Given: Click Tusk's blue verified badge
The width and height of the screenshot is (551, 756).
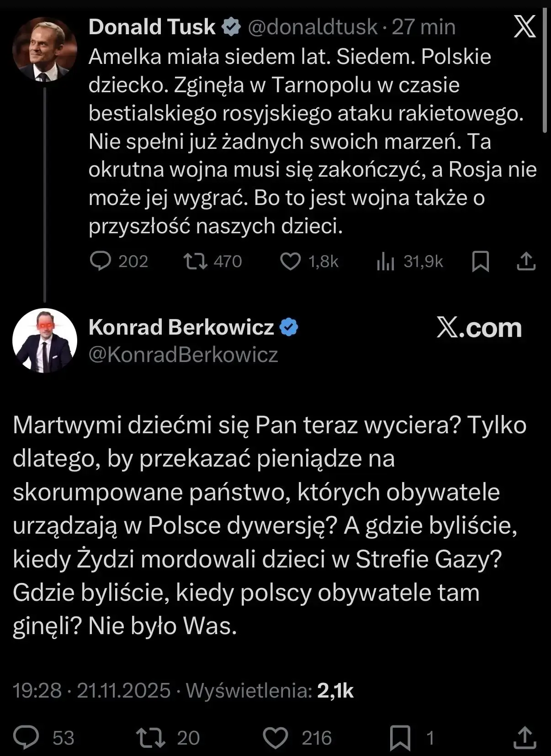Looking at the screenshot, I should (231, 27).
